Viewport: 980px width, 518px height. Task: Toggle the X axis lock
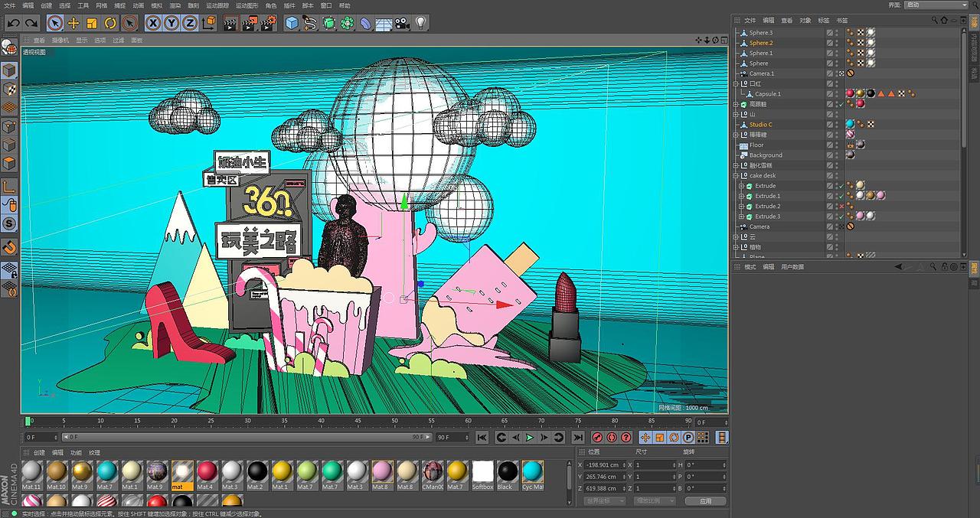(x=153, y=23)
